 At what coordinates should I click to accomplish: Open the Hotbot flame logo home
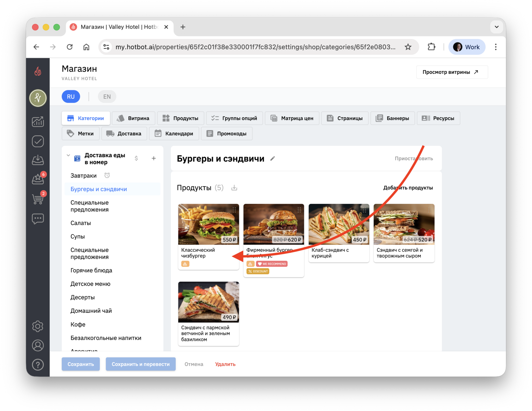point(38,71)
